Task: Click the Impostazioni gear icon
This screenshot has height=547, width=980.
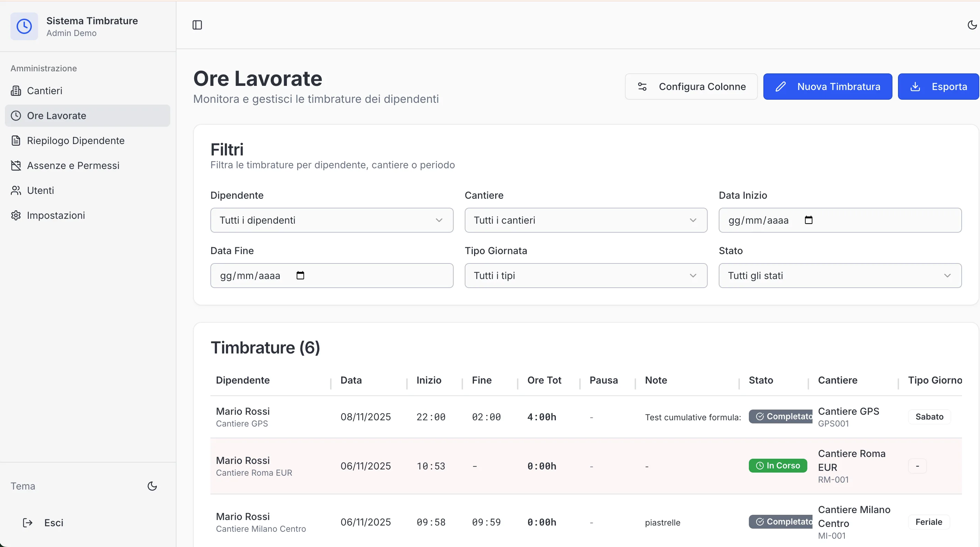Action: [x=16, y=215]
